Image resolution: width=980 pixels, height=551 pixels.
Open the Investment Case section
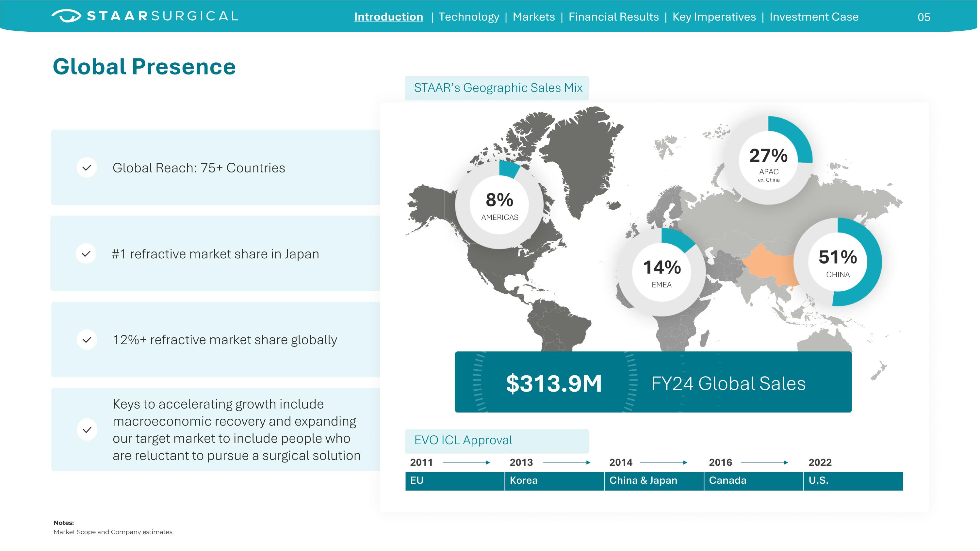coord(814,17)
